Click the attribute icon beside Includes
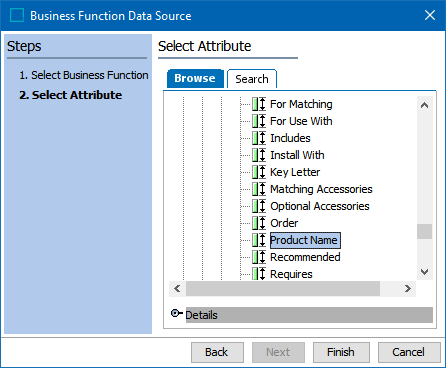This screenshot has width=446, height=368. [259, 138]
